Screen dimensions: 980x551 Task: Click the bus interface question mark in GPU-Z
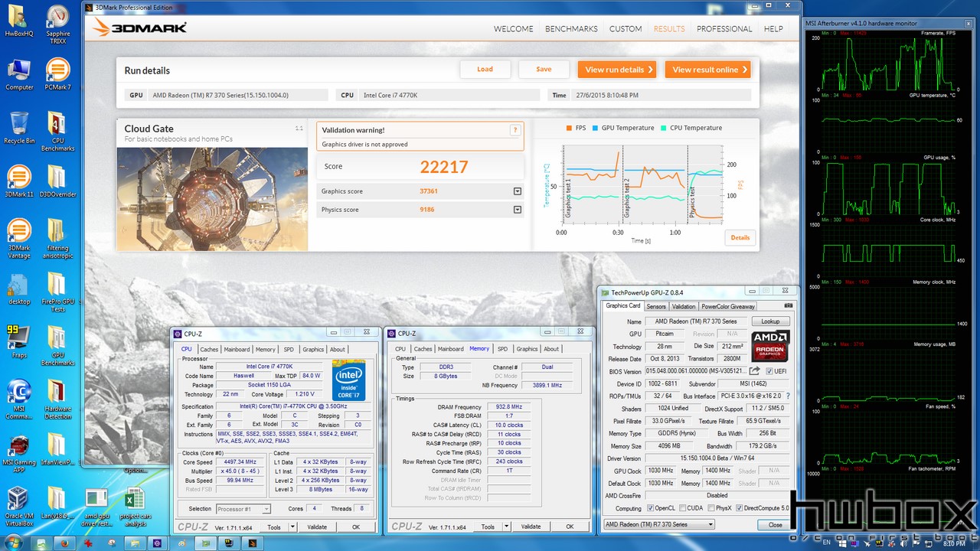click(788, 396)
